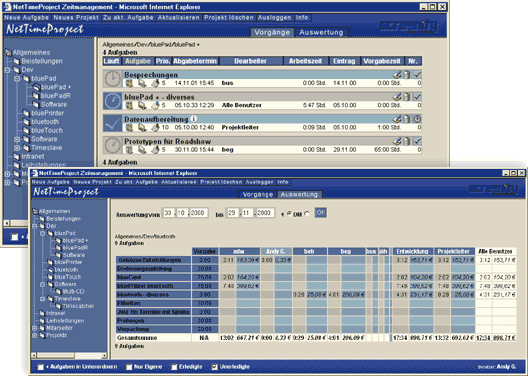This screenshot has width=528, height=376.
Task: Click the Internet Explorer icon in front window title bar
Action: pos(34,173)
